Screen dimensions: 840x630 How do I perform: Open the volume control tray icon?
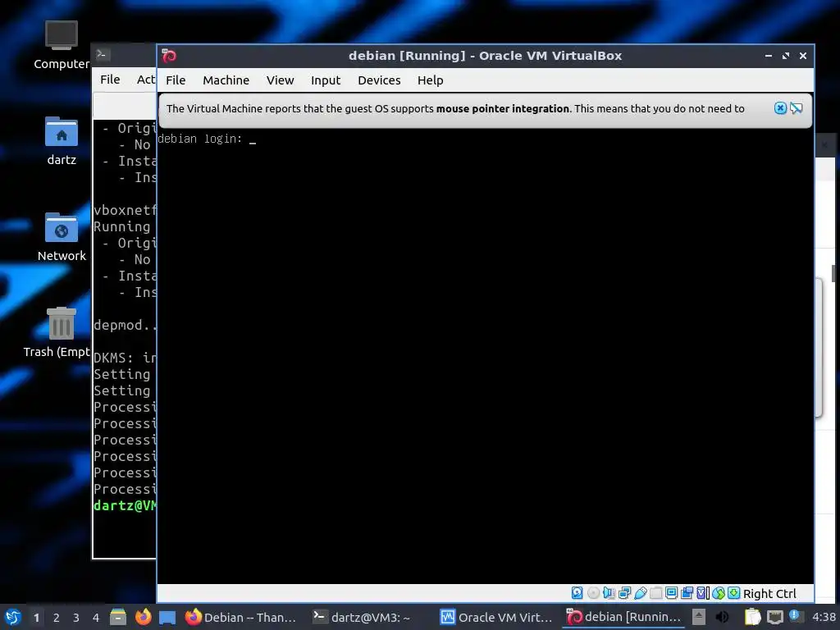click(722, 617)
